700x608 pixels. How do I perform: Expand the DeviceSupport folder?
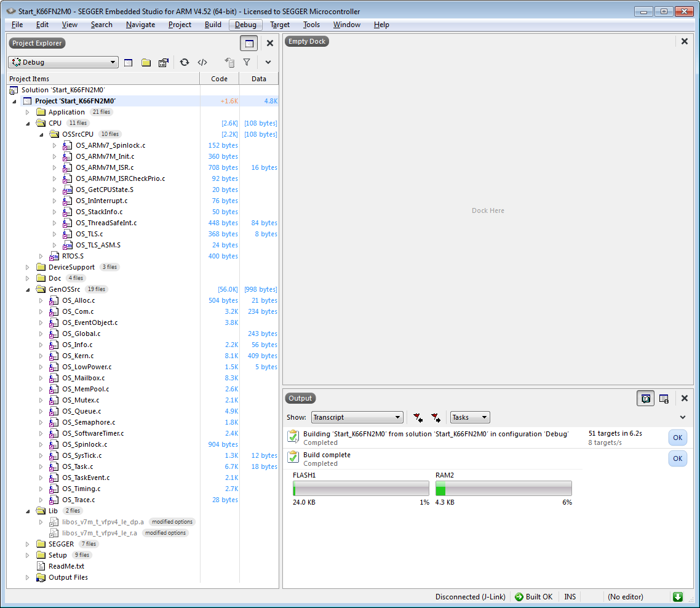[x=27, y=267]
